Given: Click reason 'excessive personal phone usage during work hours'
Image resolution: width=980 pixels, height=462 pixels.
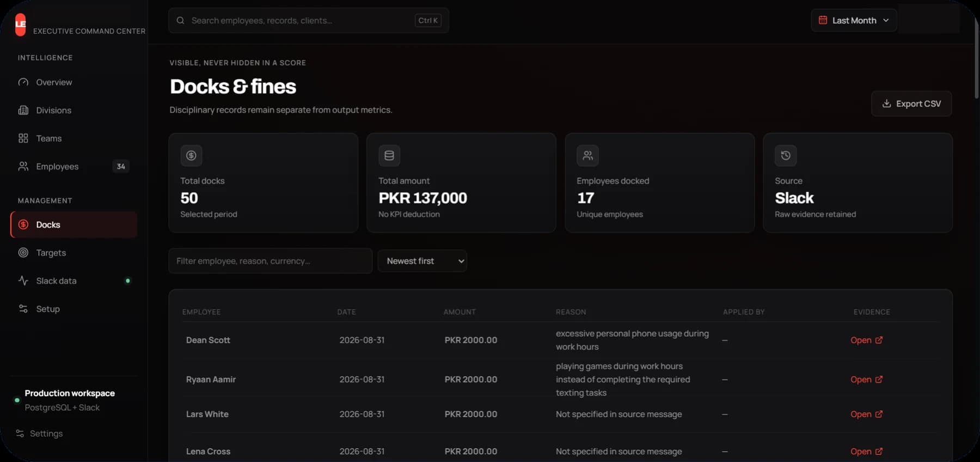Looking at the screenshot, I should click(632, 340).
